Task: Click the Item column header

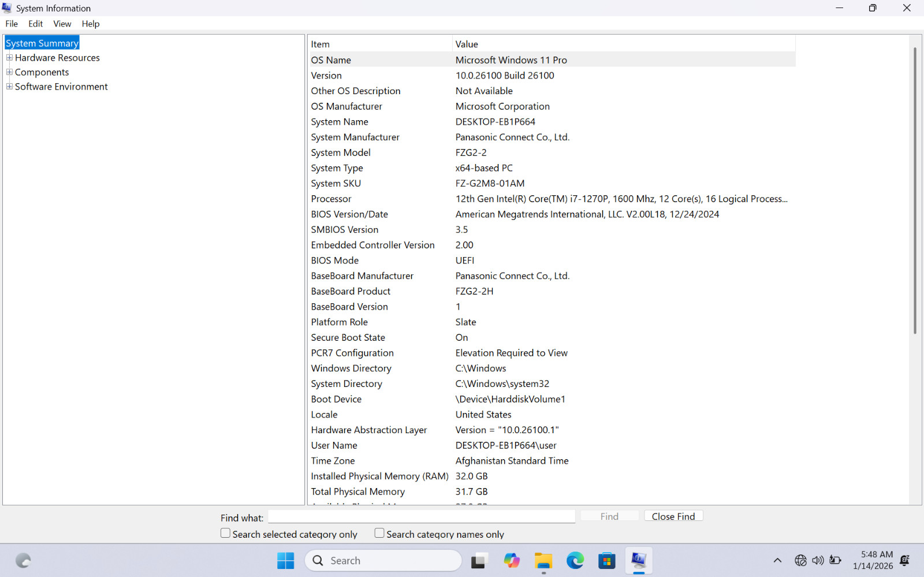Action: point(381,44)
